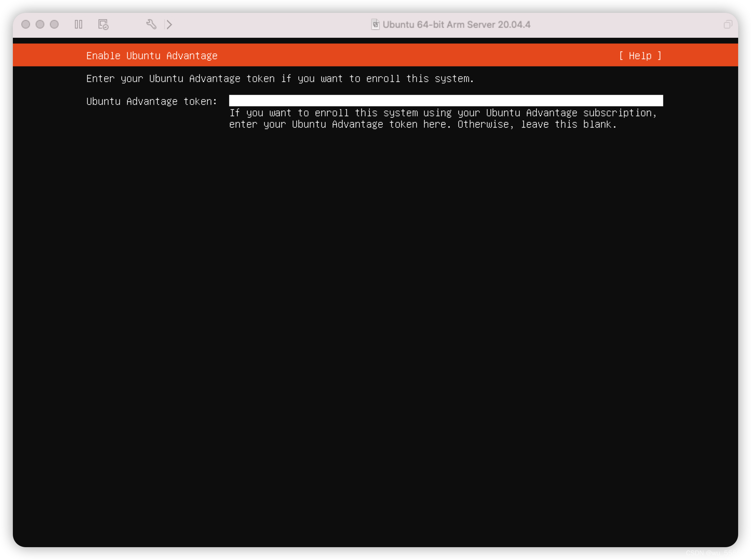Open the Help menu in installer header

(640, 56)
